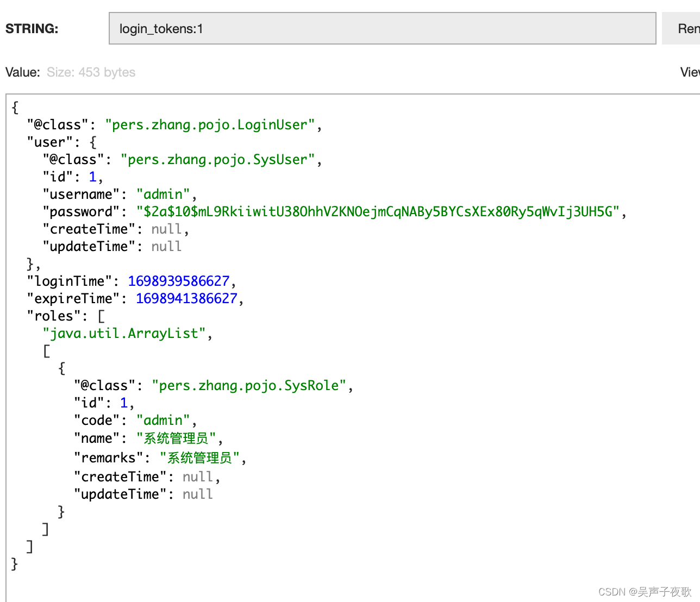
Task: Click the partially visible Rename button
Action: click(x=682, y=28)
